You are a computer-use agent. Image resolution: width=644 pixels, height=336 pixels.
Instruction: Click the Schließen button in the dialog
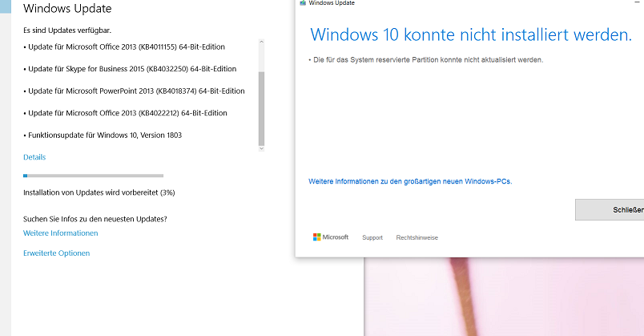[x=610, y=210]
